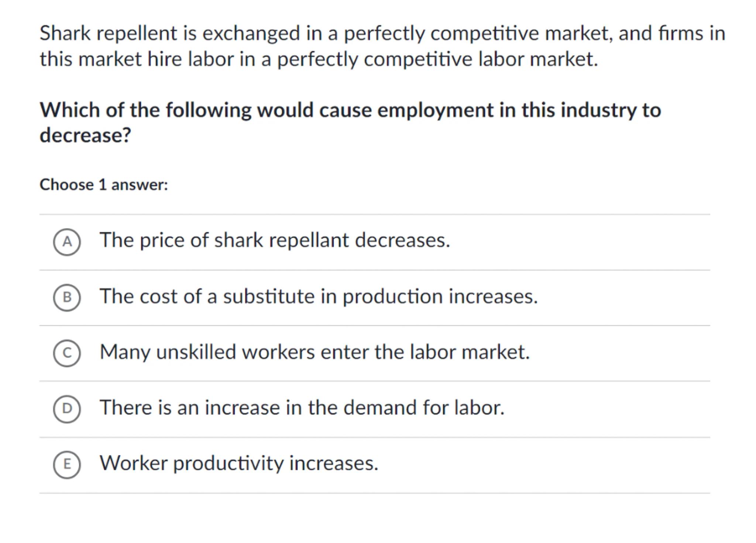756x543 pixels.
Task: Select radio option C circle
Action: point(67,353)
